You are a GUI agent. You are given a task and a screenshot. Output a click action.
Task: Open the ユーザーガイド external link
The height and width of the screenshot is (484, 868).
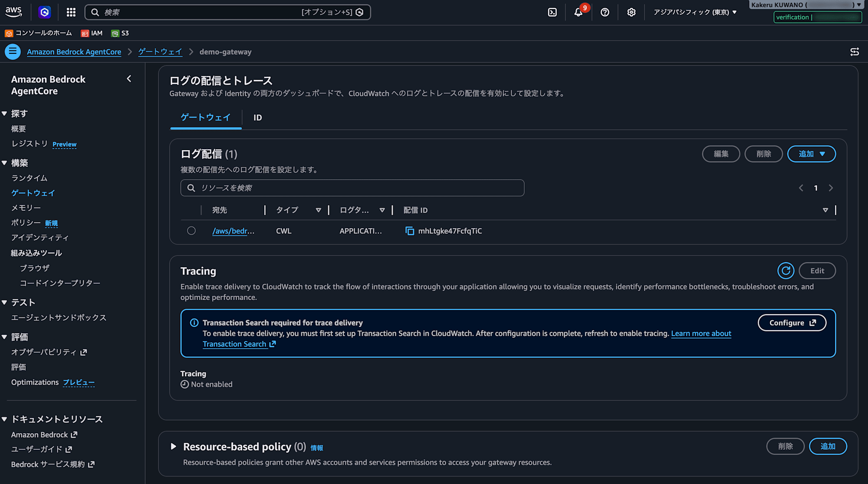pyautogui.click(x=42, y=449)
